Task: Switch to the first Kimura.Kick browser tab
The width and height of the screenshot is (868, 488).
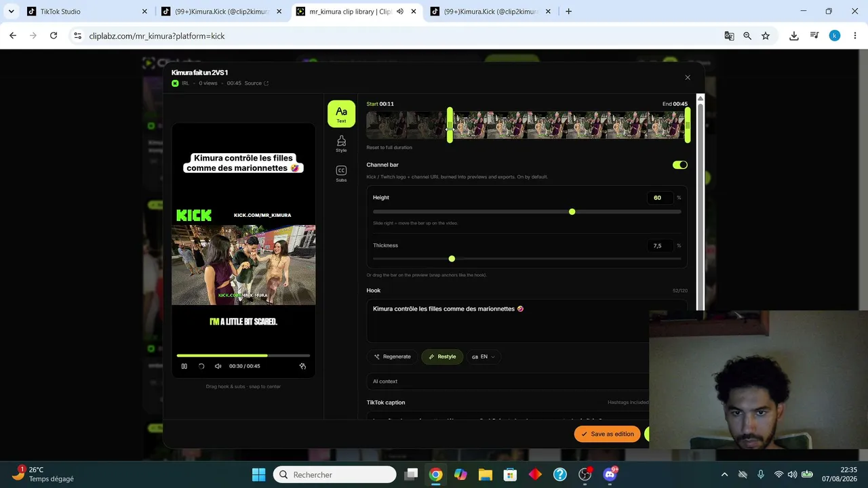Action: coord(222,12)
